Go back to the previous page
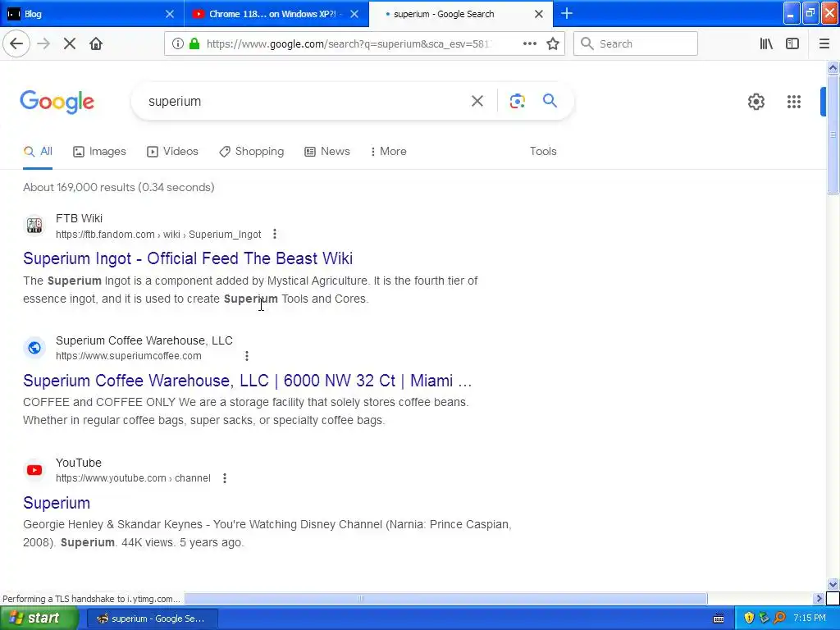Viewport: 840px width, 630px height. (x=16, y=44)
